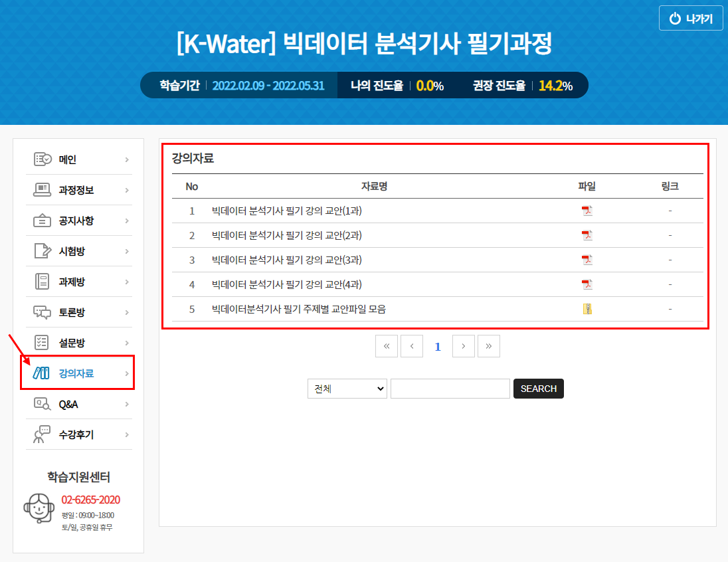The width and height of the screenshot is (728, 562).
Task: Go to the previous page (‹)
Action: [x=412, y=346]
